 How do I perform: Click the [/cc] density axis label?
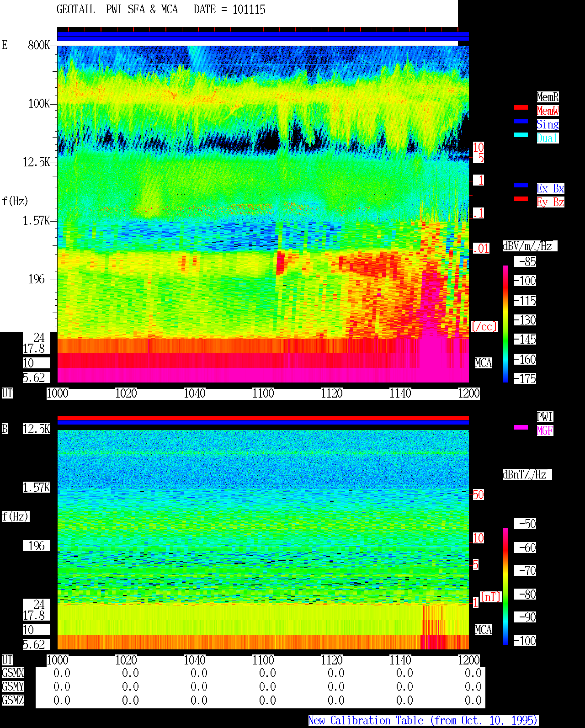(x=484, y=326)
